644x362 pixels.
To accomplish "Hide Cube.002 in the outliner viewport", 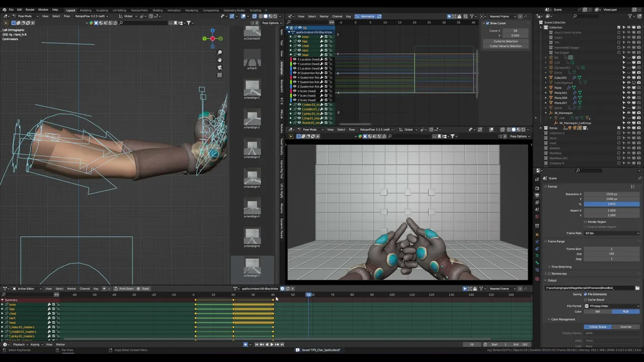I will [x=628, y=78].
